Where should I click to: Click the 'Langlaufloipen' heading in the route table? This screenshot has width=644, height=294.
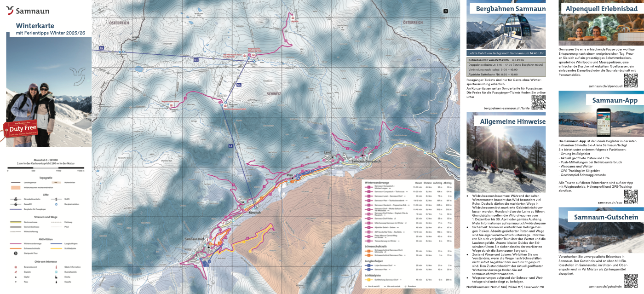click(x=374, y=261)
